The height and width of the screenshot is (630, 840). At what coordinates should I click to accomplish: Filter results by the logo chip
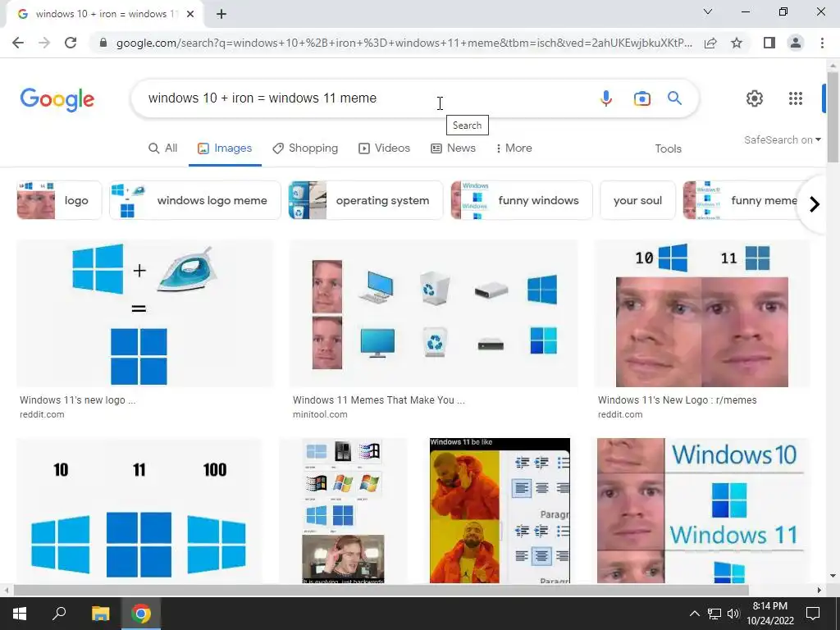[x=59, y=200]
